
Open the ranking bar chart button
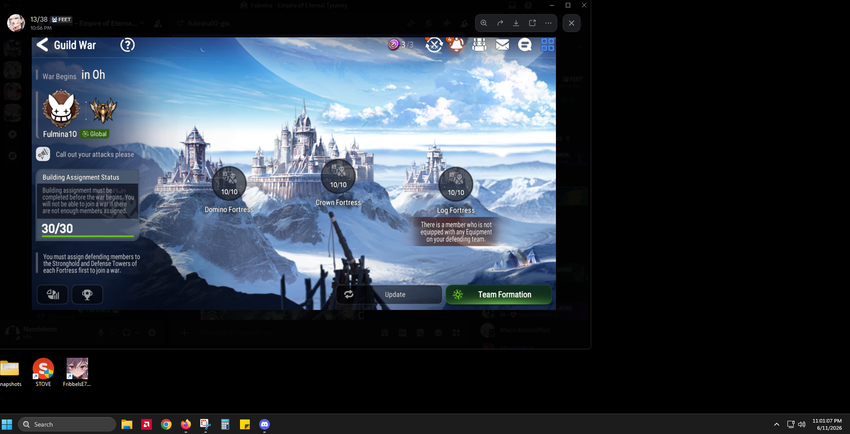tap(53, 294)
